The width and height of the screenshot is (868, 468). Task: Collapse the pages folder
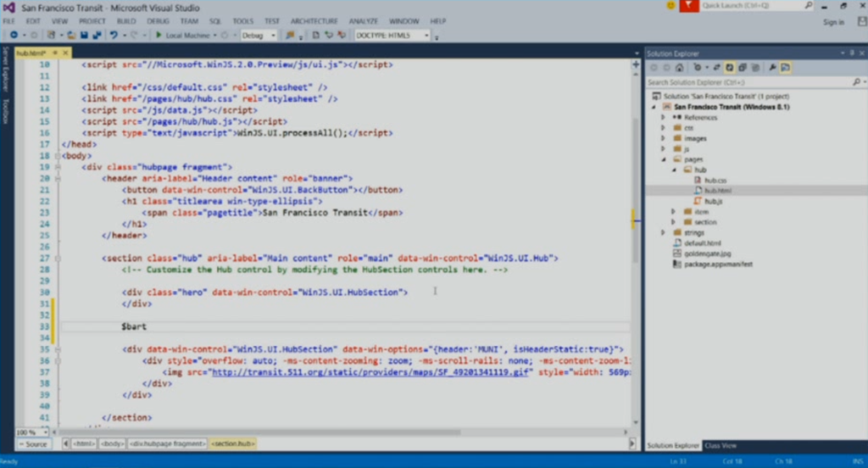(663, 159)
